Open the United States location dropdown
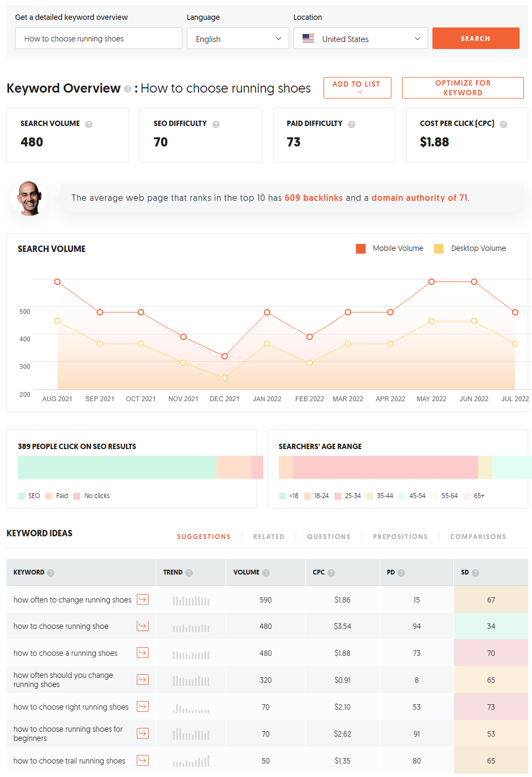This screenshot has width=532, height=777. click(x=360, y=38)
